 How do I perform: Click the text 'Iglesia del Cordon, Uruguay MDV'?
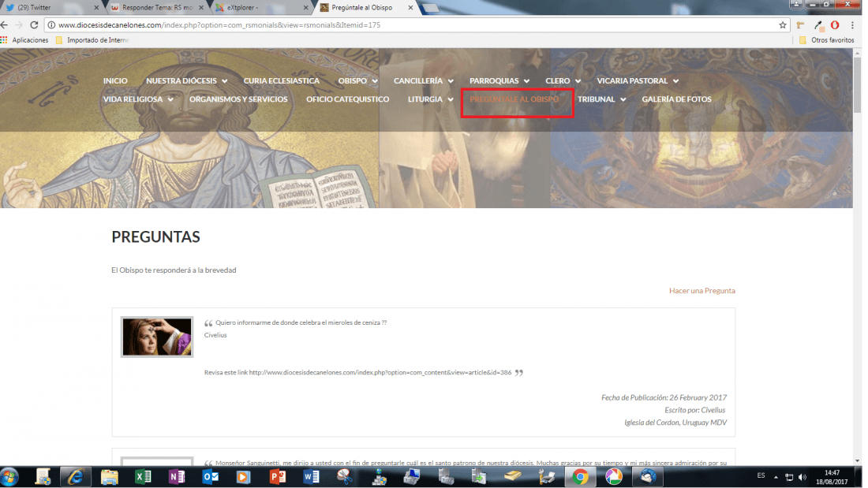tap(675, 422)
